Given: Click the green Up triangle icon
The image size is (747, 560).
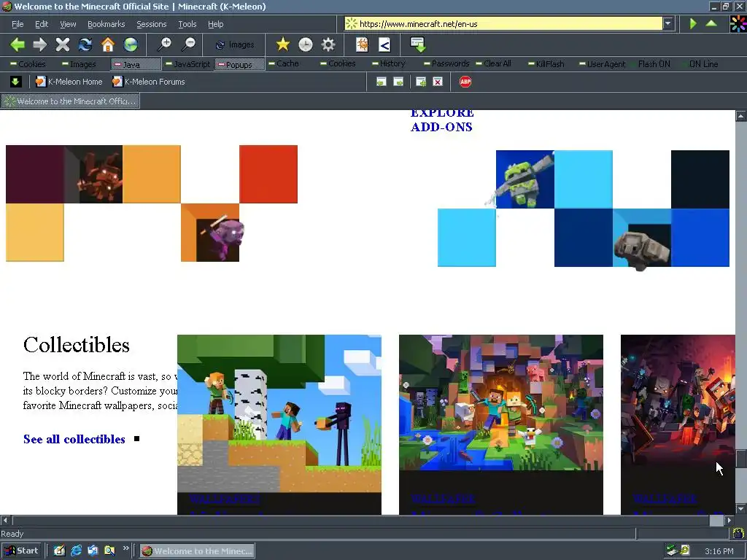Looking at the screenshot, I should click(x=711, y=23).
